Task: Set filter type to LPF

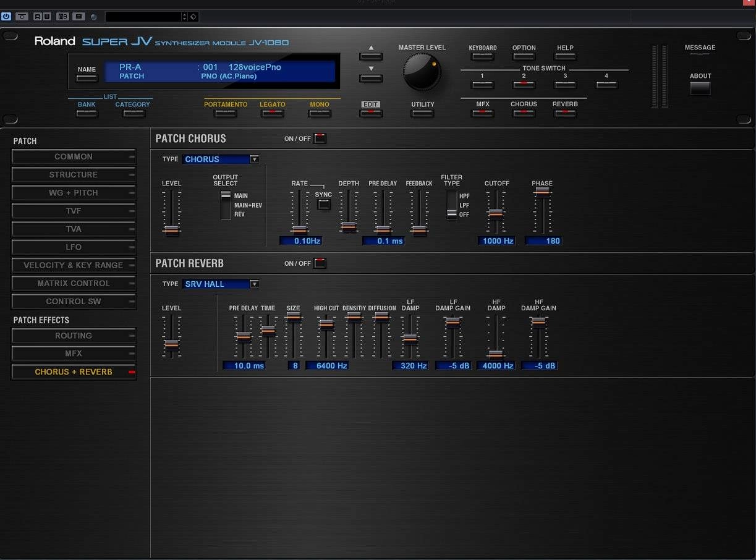Action: [464, 205]
